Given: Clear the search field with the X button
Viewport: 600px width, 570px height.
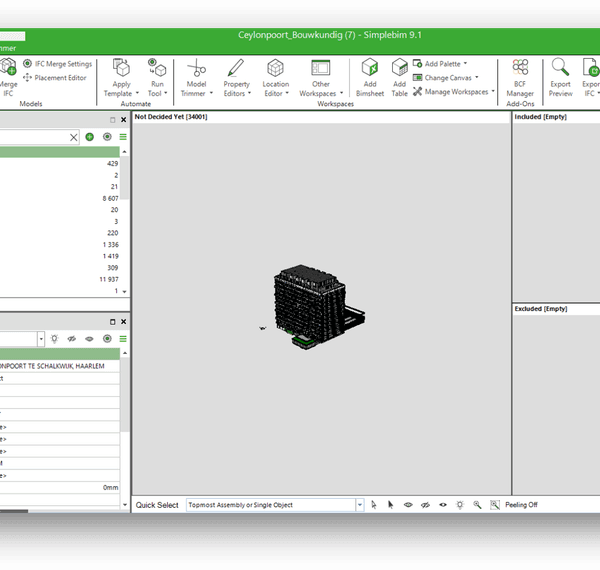Looking at the screenshot, I should [x=74, y=137].
